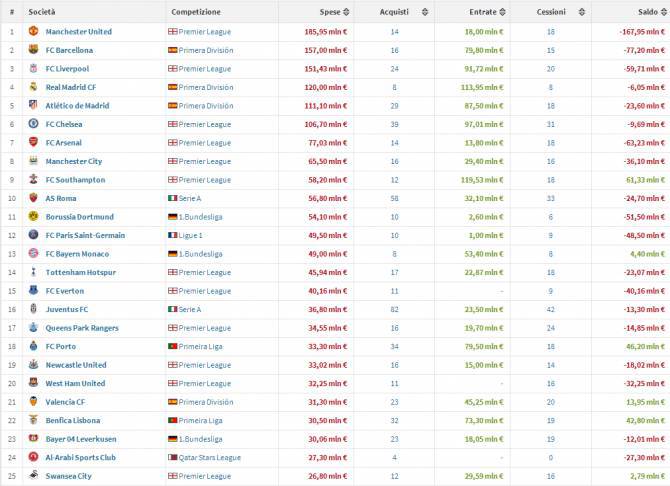Click the Swansea City crest icon

click(x=33, y=477)
